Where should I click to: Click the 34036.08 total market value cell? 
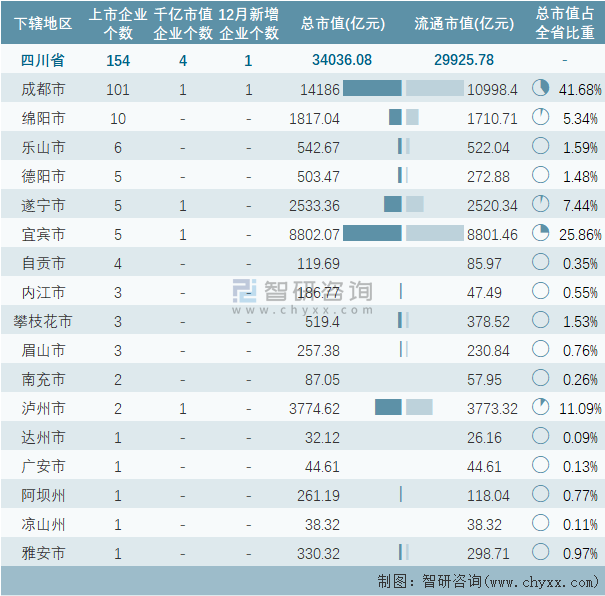point(342,60)
